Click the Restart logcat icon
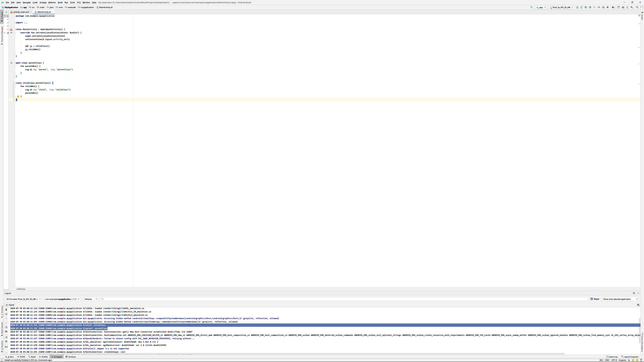The height and width of the screenshot is (362, 644). (6, 337)
